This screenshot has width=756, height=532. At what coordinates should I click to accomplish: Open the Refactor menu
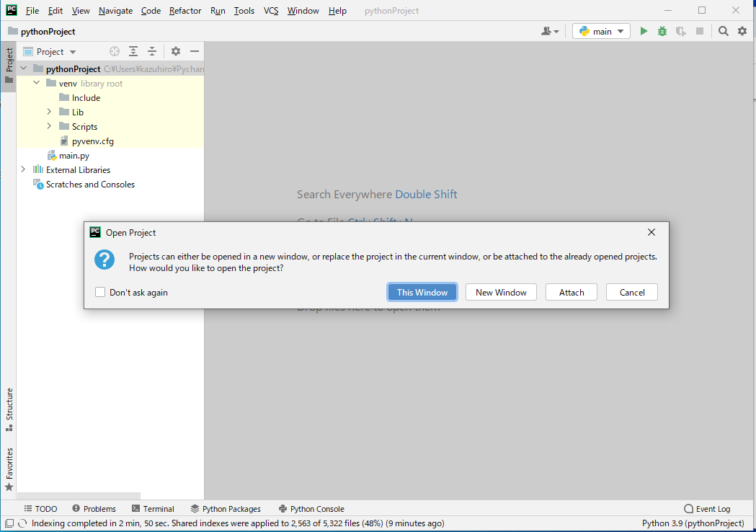click(185, 11)
